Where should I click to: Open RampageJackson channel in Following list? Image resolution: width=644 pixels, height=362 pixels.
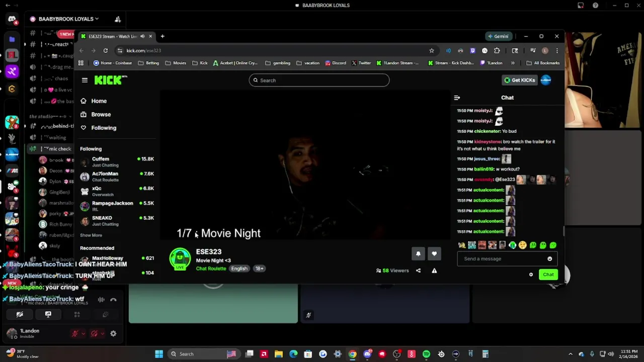point(117,206)
